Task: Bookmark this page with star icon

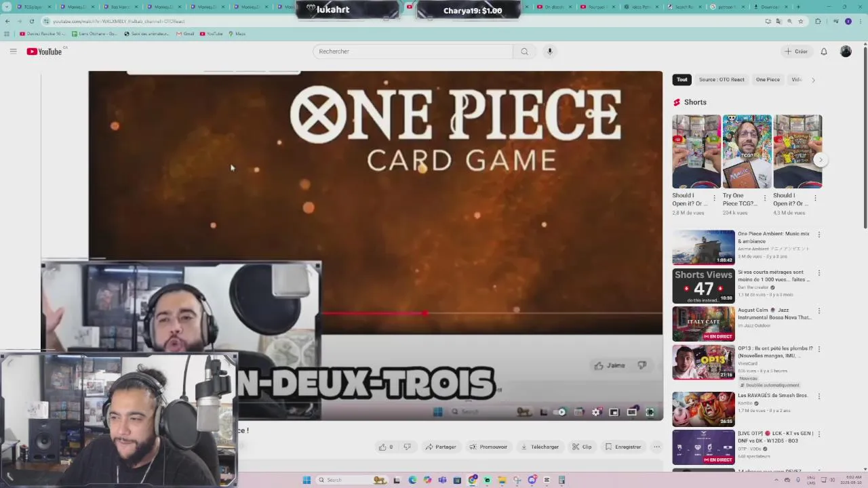Action: [x=801, y=21]
